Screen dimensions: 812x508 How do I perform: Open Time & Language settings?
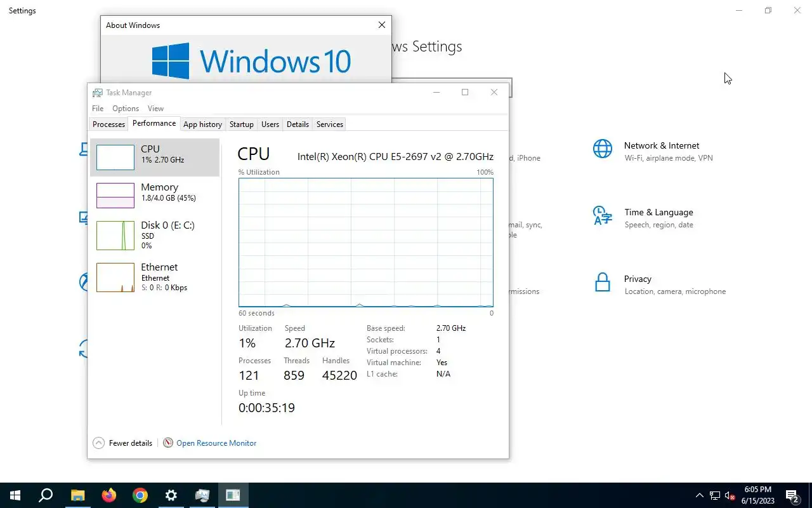tap(660, 218)
